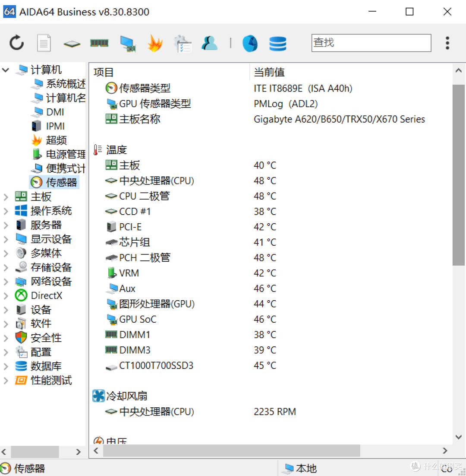Screen dimensions: 466x476
Task: Click the 软件 tree icon
Action: point(21,324)
